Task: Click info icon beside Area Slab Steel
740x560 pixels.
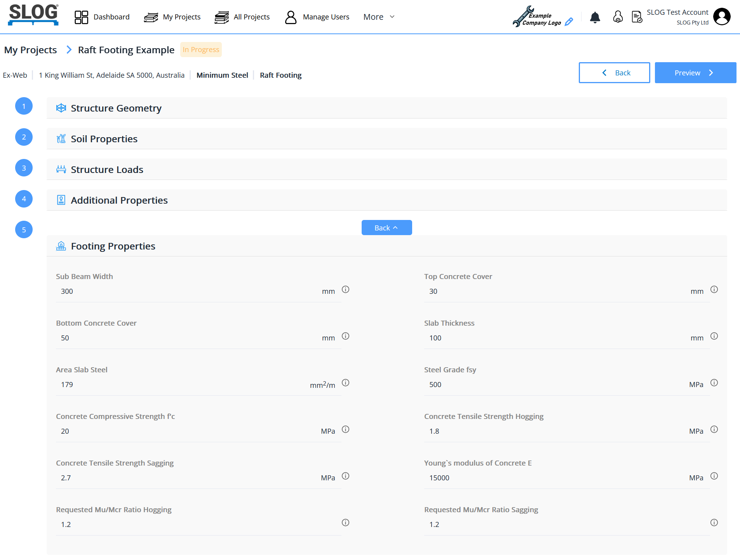Action: point(345,383)
